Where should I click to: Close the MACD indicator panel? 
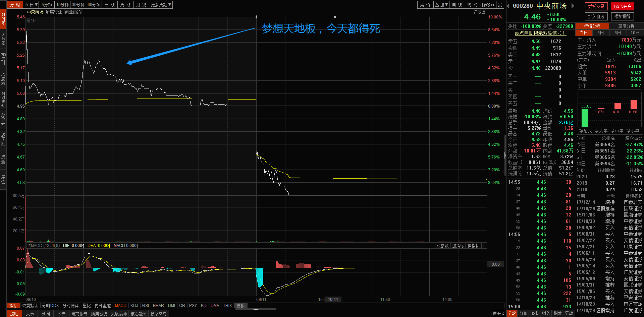point(484,246)
